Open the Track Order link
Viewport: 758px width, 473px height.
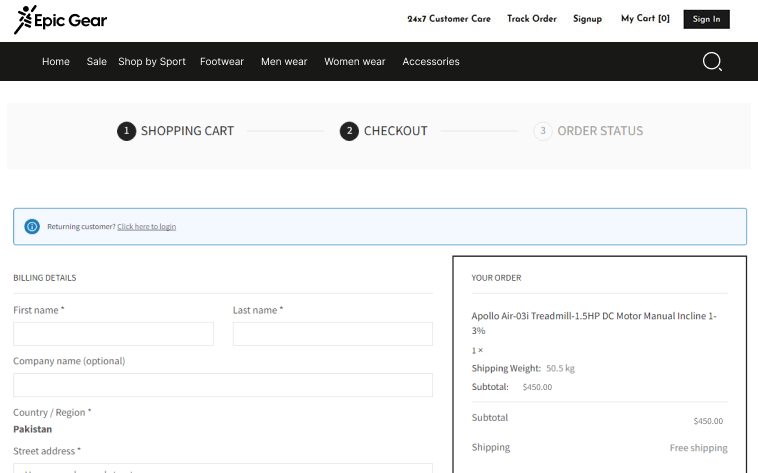coord(532,19)
